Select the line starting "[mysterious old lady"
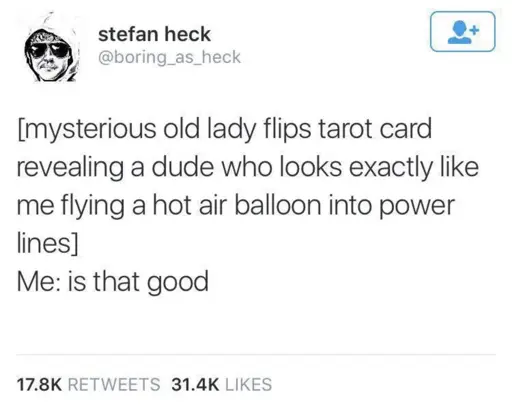512x408 pixels. 224,130
